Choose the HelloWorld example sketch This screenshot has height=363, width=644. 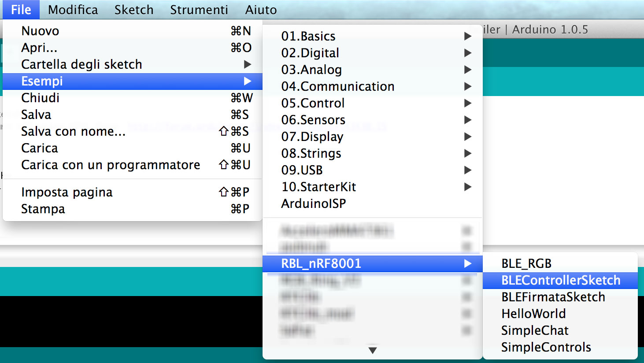pos(533,314)
